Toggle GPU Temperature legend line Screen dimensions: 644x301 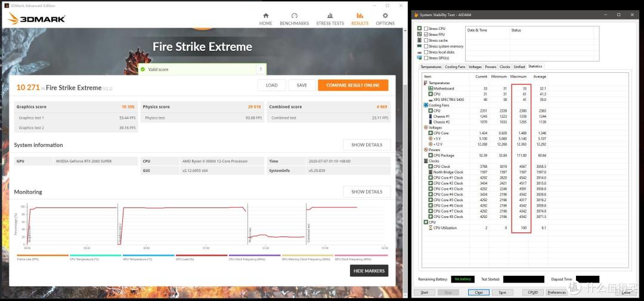[148, 257]
